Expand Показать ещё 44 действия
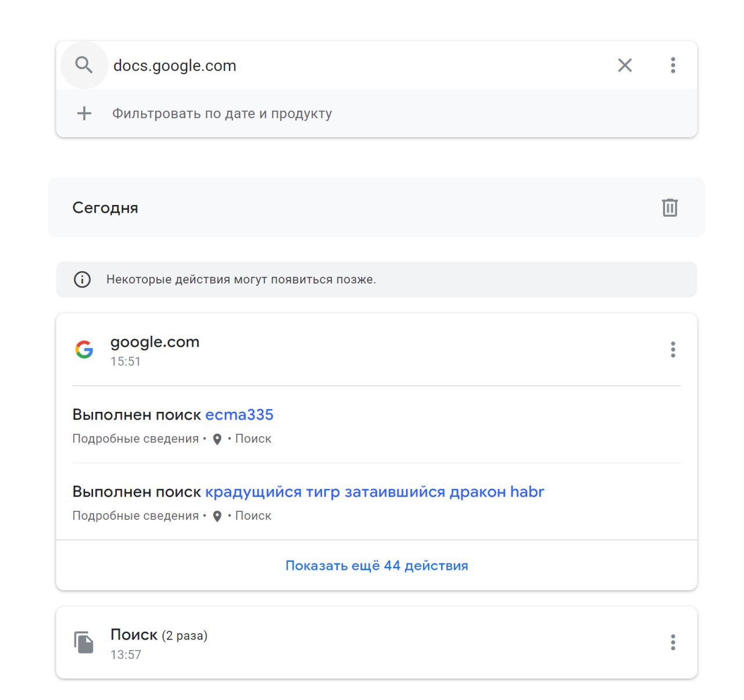The image size is (744, 700). pyautogui.click(x=377, y=566)
